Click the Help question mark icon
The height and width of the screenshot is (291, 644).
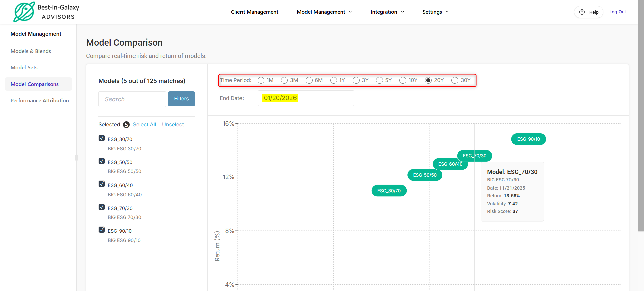582,12
